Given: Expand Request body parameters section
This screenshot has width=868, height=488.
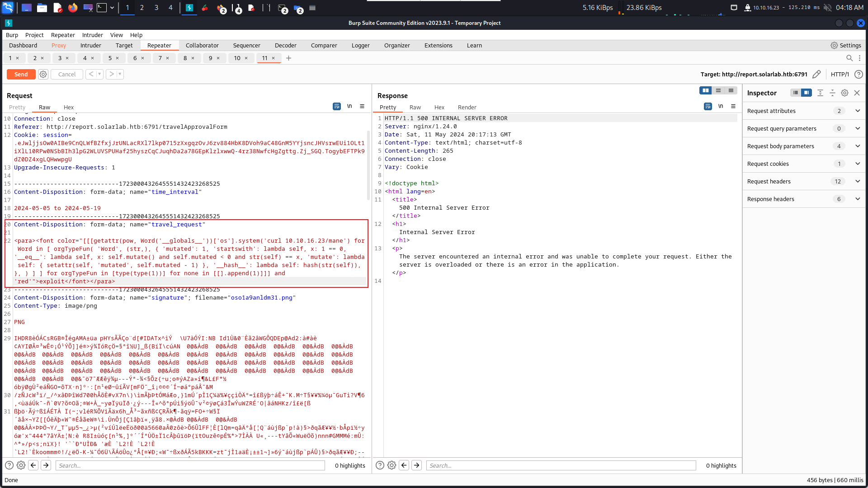Looking at the screenshot, I should [803, 146].
